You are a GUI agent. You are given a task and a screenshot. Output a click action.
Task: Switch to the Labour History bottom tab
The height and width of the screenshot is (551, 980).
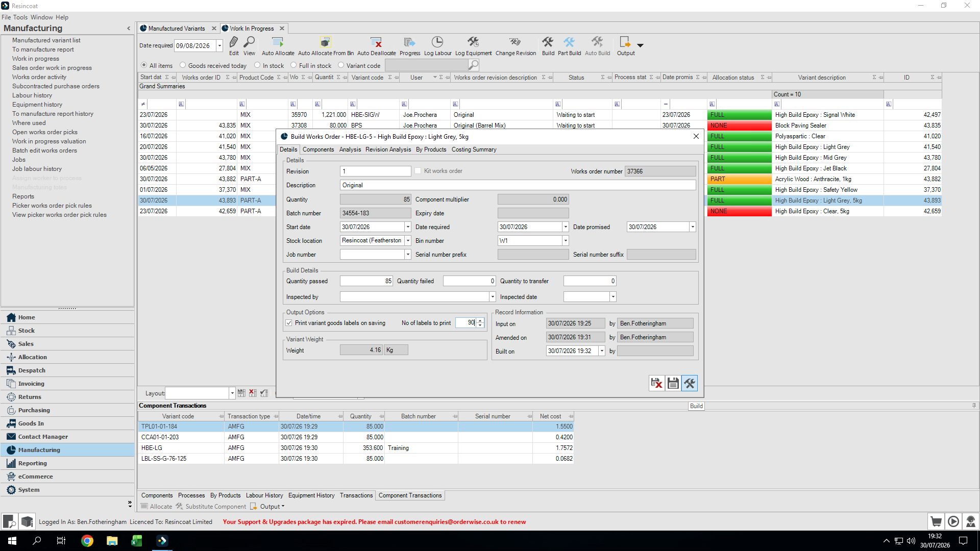pos(264,495)
